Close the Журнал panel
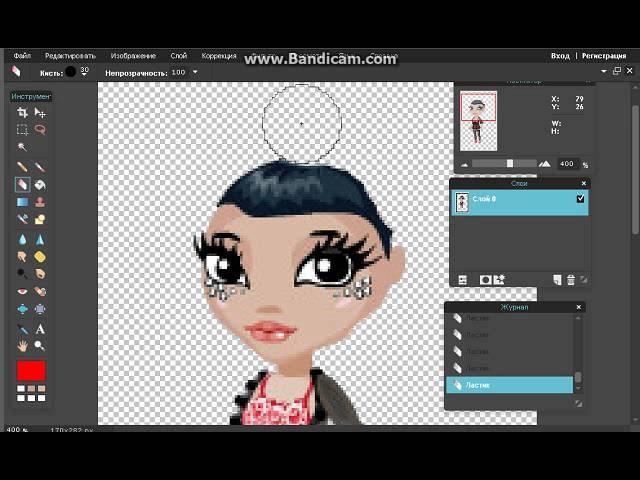Viewport: 640px width, 480px height. (578, 307)
